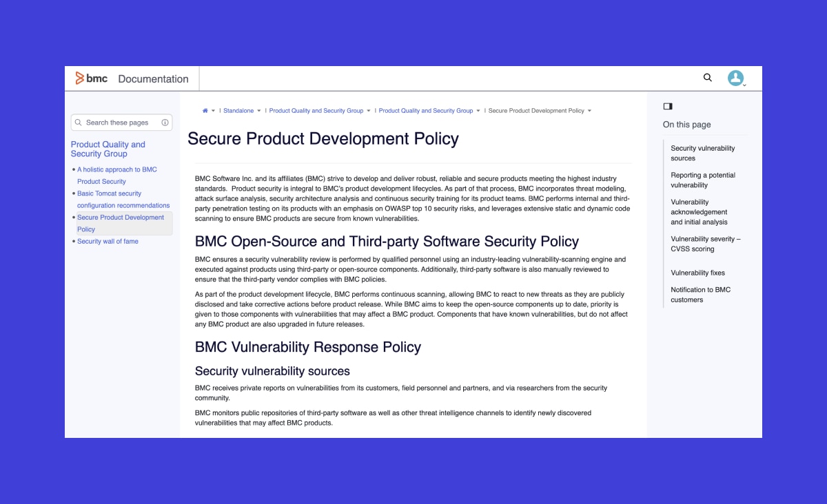Open A holistic approach to BMC Product Security
The height and width of the screenshot is (504, 827).
[x=117, y=175]
